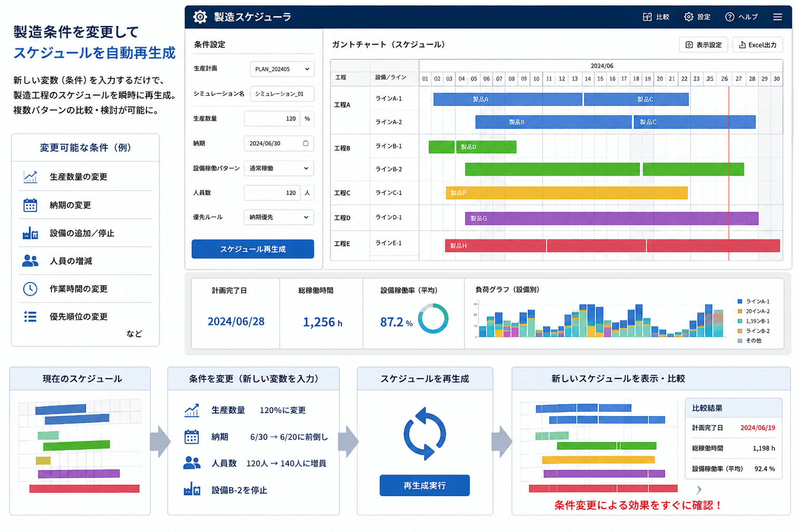Select the 製品F bar on ラインC-1
This screenshot has width=798, height=532.
pos(567,193)
